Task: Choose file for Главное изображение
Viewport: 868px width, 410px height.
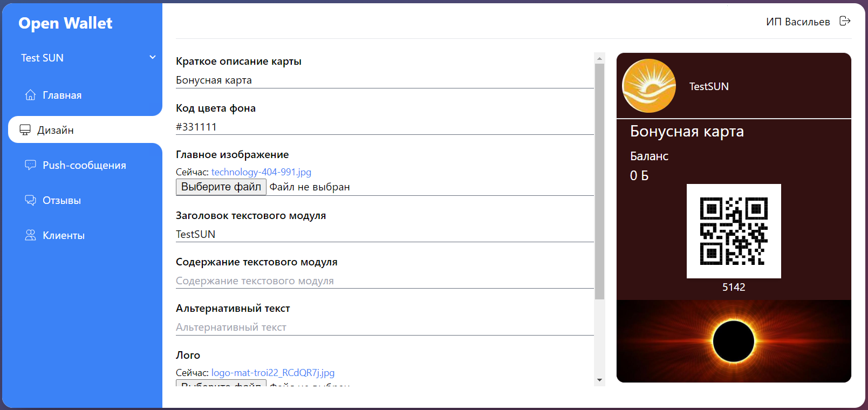Action: tap(221, 187)
